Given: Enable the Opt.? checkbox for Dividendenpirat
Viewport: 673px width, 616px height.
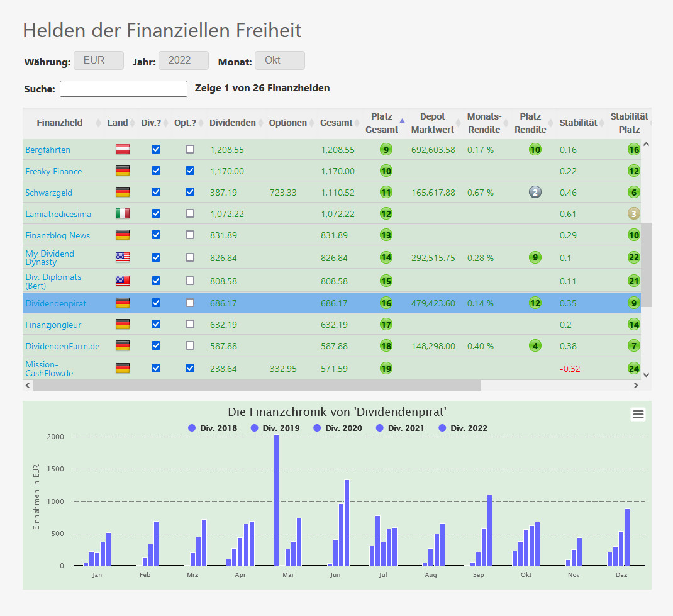Looking at the screenshot, I should click(x=190, y=303).
